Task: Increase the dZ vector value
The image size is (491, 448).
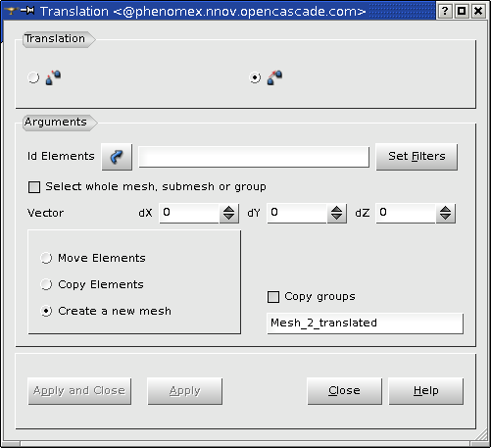Action: pyautogui.click(x=445, y=209)
